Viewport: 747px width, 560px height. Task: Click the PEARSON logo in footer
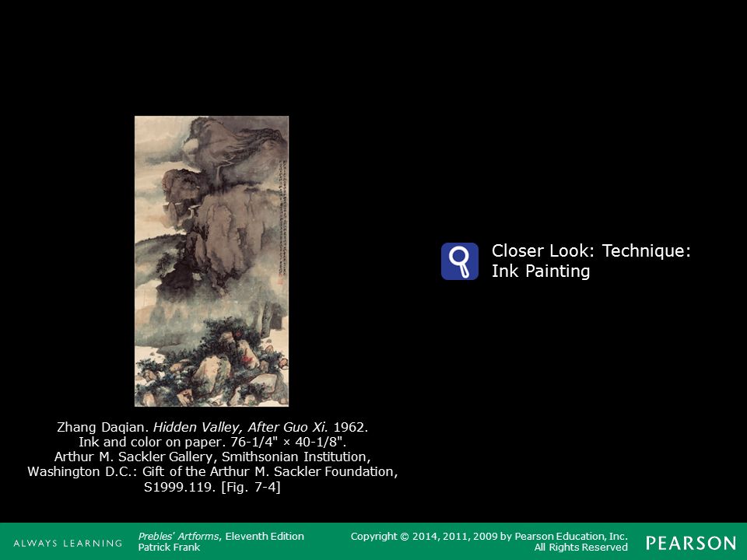(691, 544)
